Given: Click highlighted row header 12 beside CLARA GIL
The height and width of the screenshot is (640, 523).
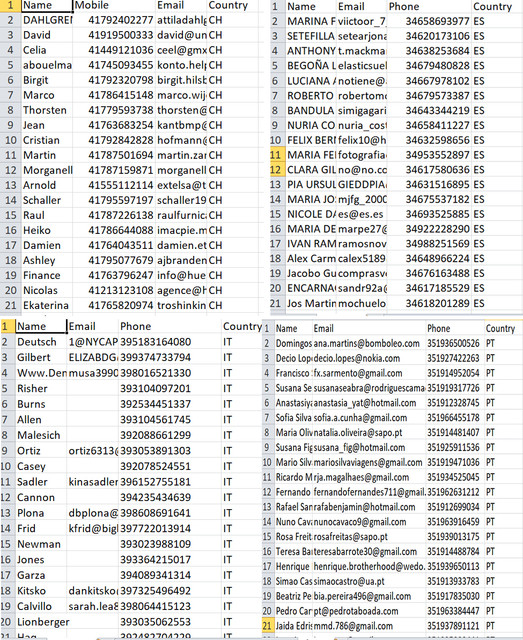Looking at the screenshot, I should click(x=276, y=170).
